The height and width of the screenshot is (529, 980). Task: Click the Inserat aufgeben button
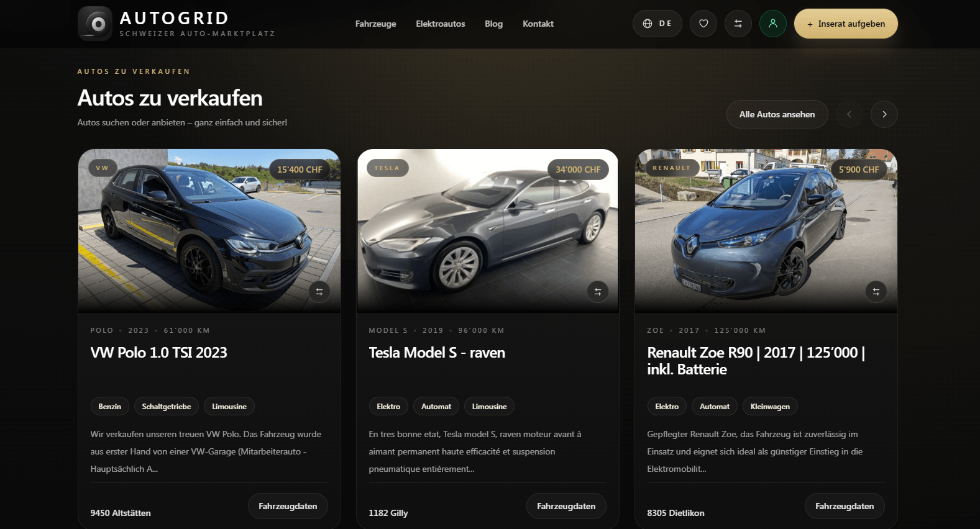click(x=846, y=24)
